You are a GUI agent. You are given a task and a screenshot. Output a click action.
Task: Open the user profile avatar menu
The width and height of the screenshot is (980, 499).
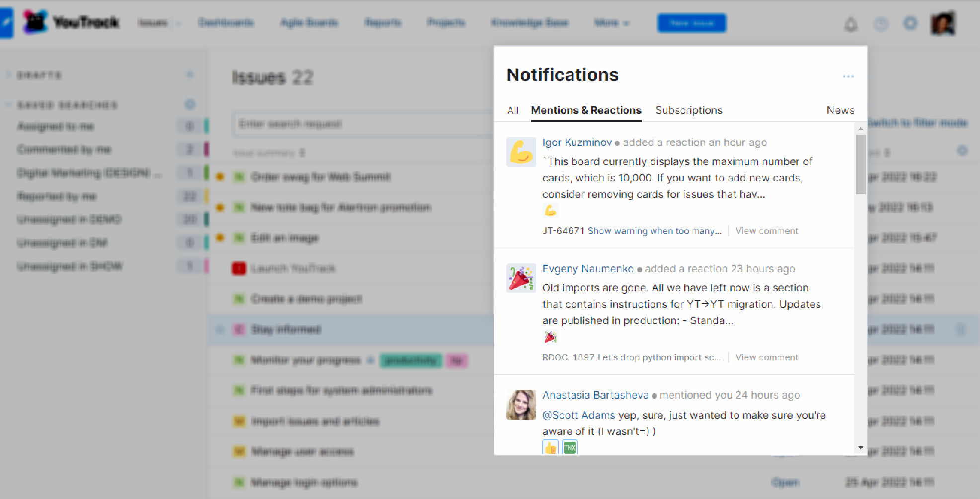pyautogui.click(x=943, y=23)
